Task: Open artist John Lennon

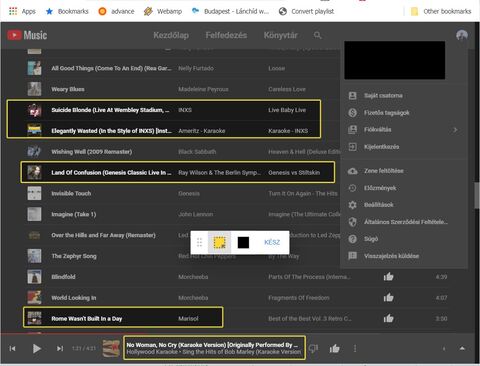Action: 196,214
